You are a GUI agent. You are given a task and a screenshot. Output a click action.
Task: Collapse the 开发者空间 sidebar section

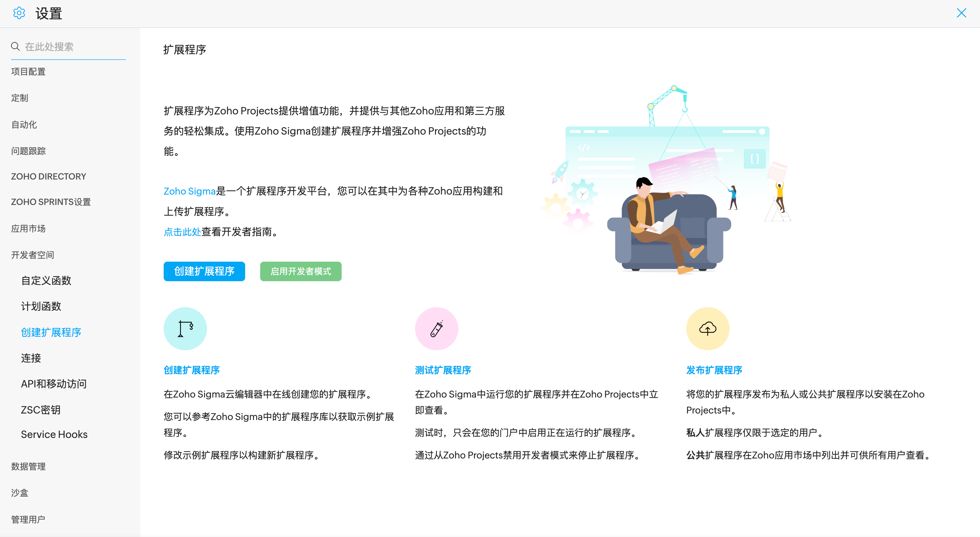coord(32,255)
